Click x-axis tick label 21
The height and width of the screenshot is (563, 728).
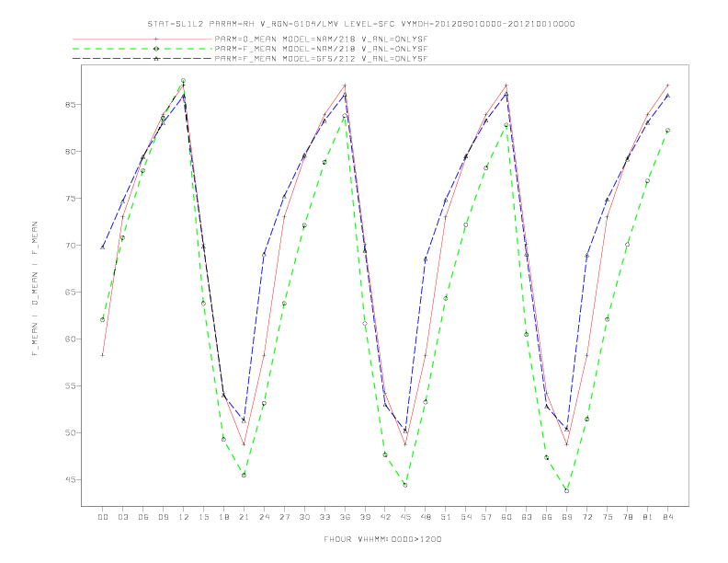pos(244,517)
